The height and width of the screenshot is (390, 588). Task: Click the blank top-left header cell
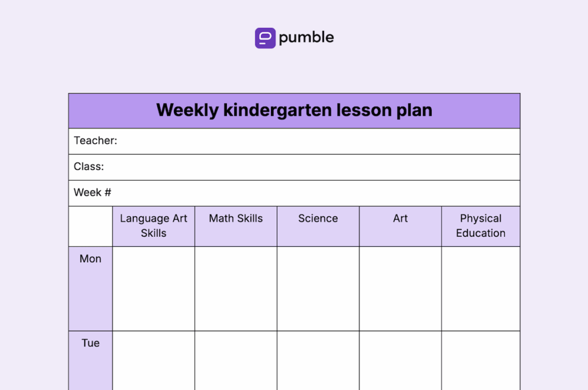[x=90, y=227]
